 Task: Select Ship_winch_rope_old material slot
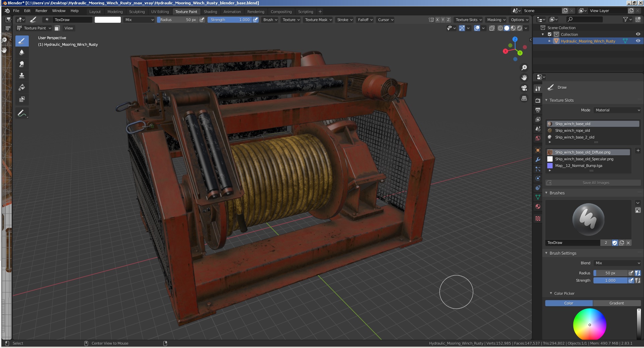pos(592,130)
